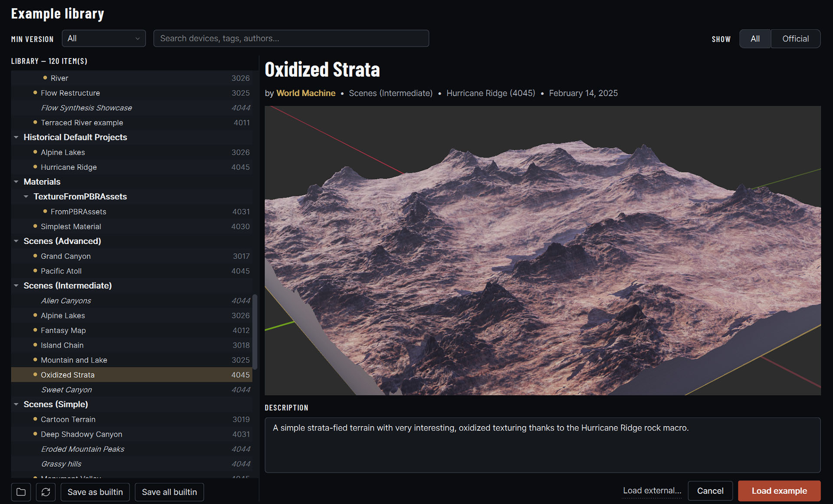
Task: Click the Cancel button
Action: coord(710,491)
